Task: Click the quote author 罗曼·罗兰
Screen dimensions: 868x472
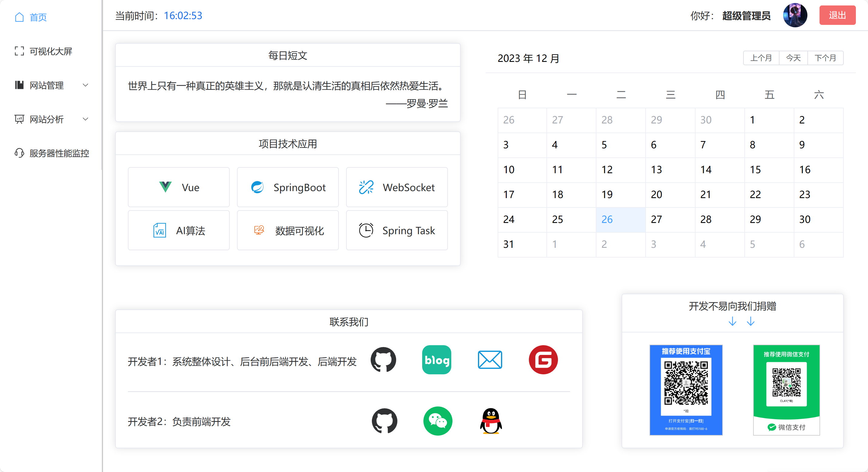Action: (427, 103)
